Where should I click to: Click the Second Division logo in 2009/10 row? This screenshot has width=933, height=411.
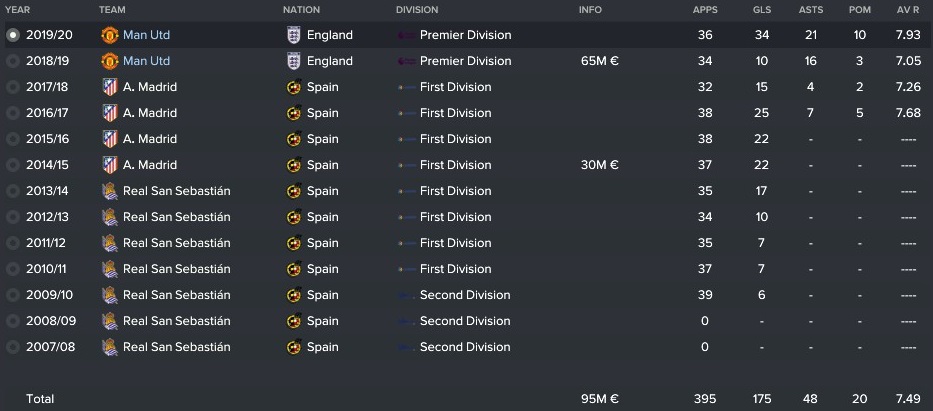point(406,295)
